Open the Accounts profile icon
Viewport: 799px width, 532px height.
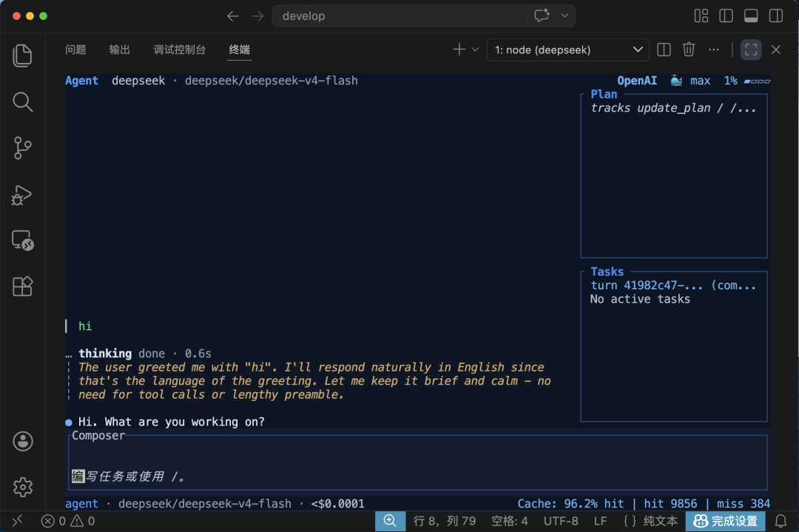click(22, 441)
